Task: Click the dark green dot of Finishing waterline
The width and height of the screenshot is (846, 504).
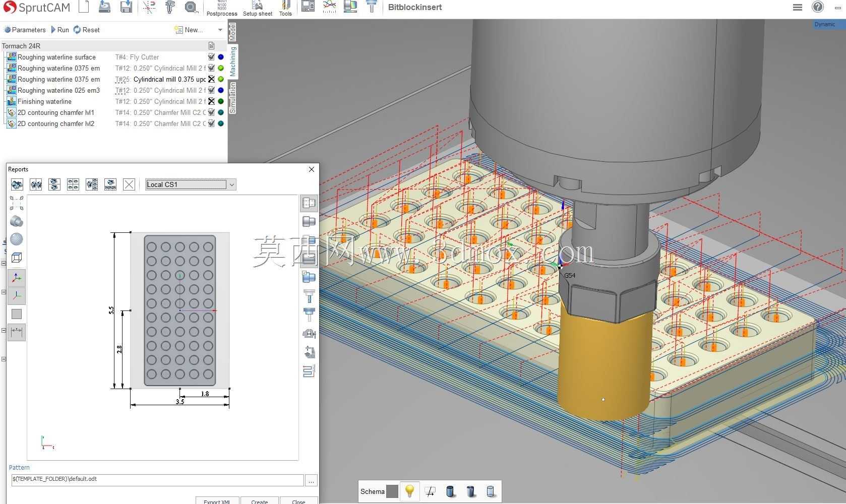Action: pos(220,101)
